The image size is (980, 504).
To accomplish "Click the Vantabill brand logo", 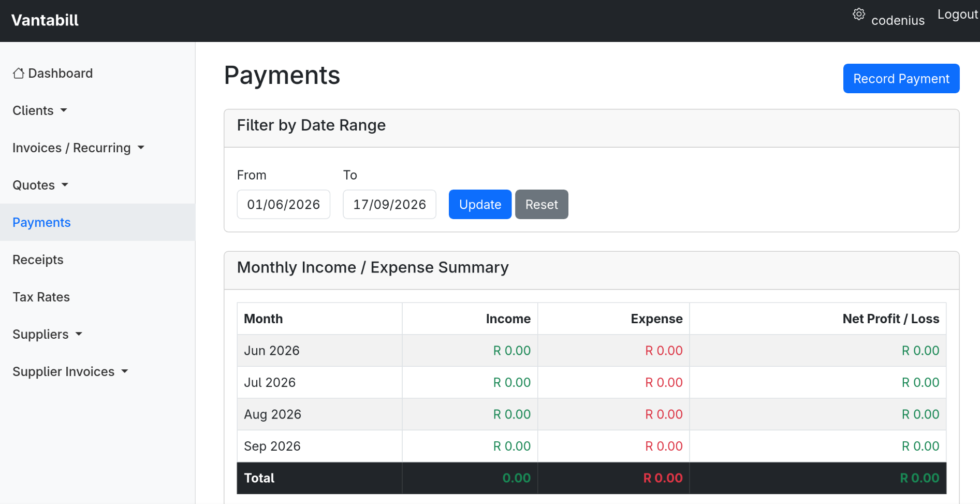I will tap(45, 20).
